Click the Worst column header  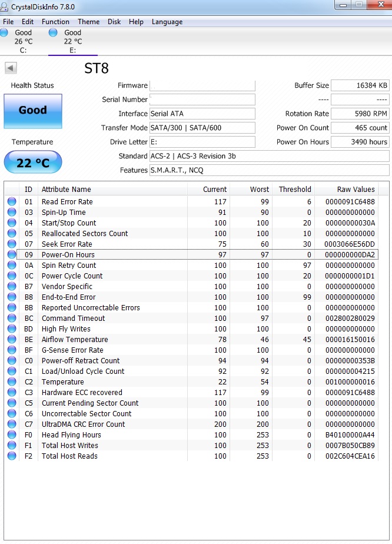(251, 189)
